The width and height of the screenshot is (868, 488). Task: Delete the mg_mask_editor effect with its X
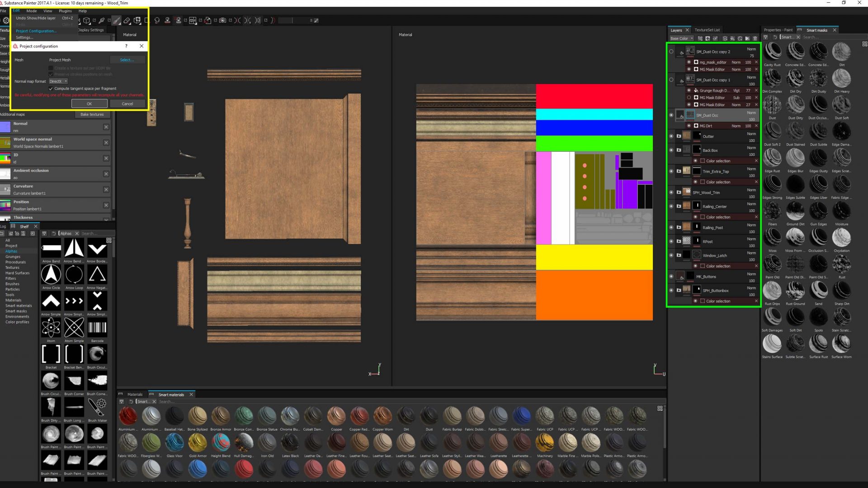(x=756, y=62)
